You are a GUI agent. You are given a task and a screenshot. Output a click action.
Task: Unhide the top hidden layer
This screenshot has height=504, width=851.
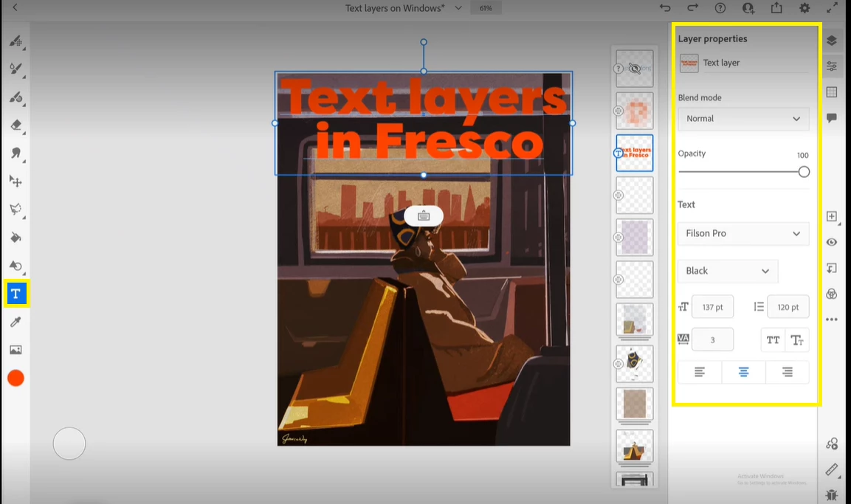pos(634,69)
